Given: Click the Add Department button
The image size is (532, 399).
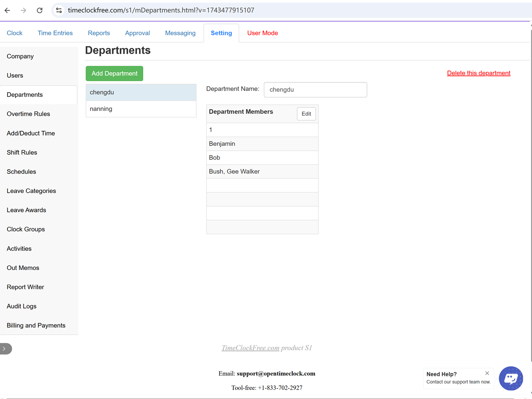Looking at the screenshot, I should point(114,73).
